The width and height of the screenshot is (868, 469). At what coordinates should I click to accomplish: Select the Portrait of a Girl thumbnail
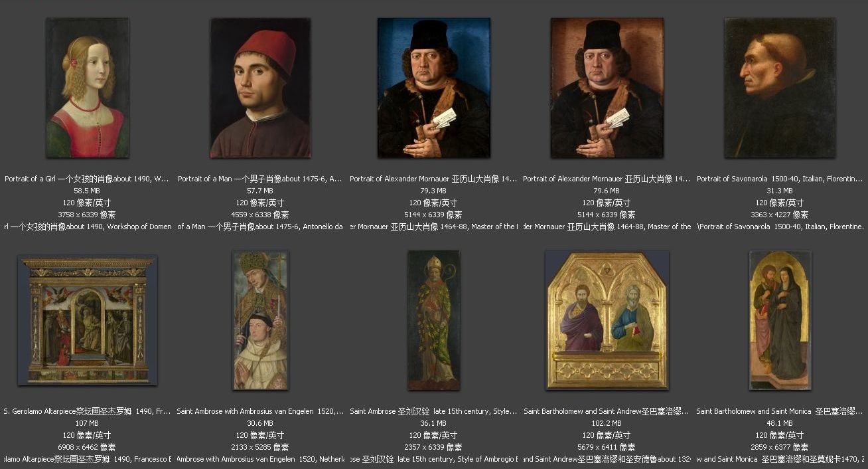(x=88, y=88)
